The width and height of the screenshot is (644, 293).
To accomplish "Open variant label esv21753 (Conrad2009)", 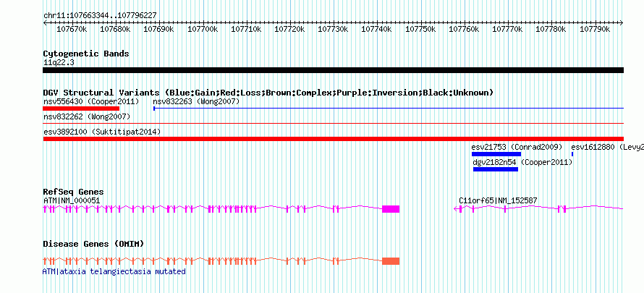I will pos(517,147).
